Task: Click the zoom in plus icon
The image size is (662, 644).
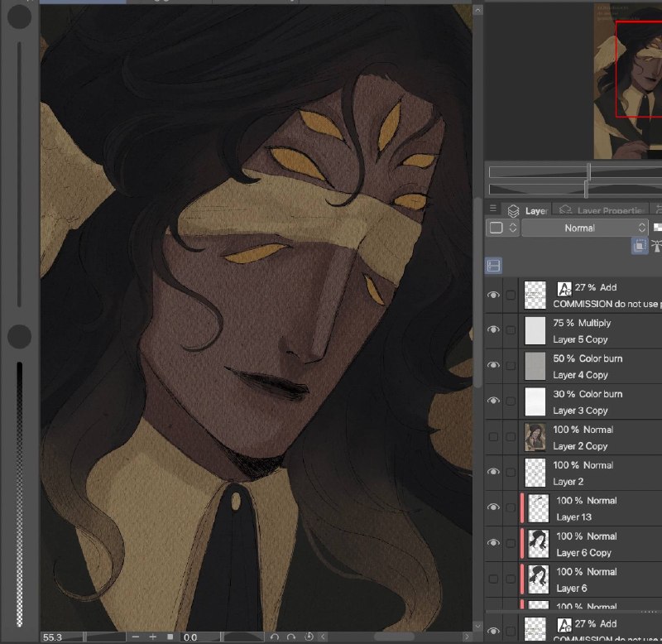Action: click(x=152, y=637)
